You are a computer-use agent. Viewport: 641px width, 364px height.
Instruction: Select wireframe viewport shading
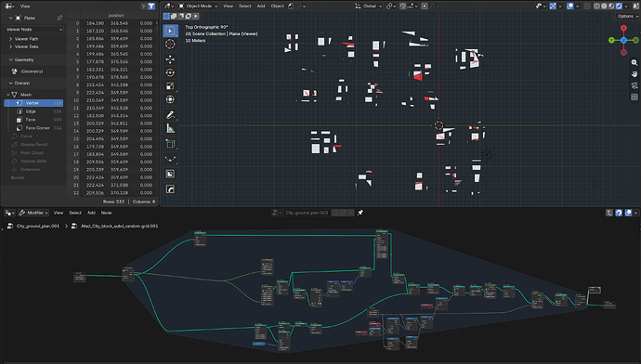(x=596, y=6)
